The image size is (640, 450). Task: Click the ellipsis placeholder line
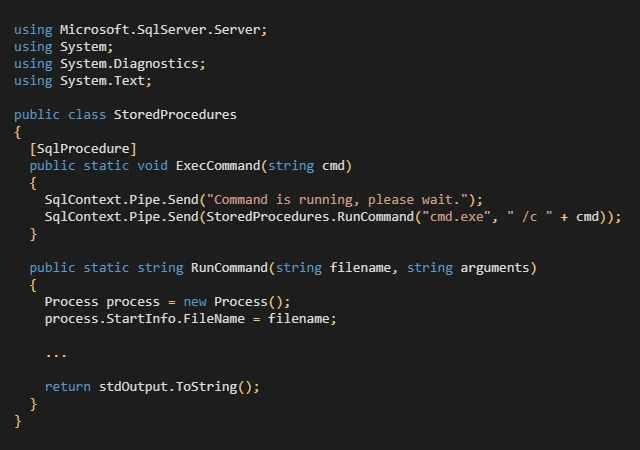click(x=56, y=353)
